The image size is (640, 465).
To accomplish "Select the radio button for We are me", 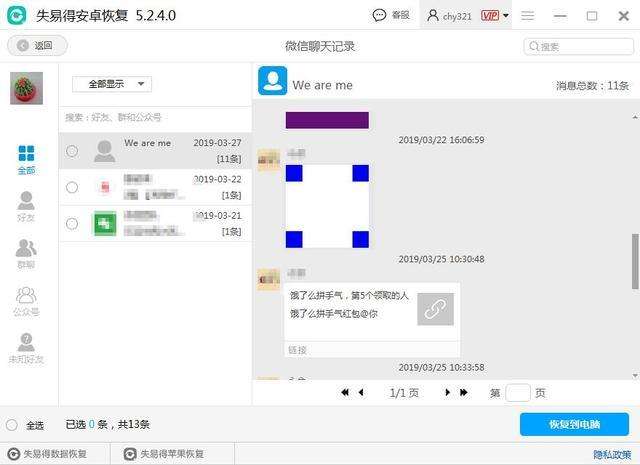I will (x=72, y=151).
